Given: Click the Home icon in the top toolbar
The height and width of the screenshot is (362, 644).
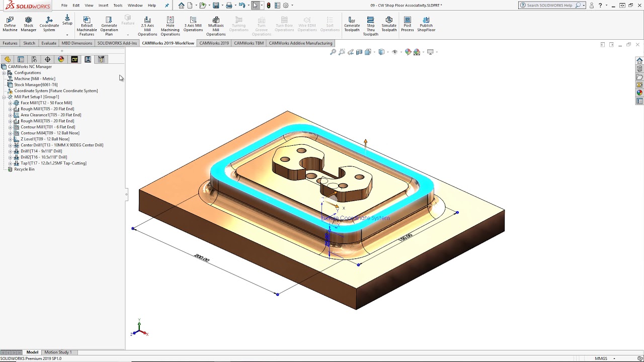Looking at the screenshot, I should click(181, 6).
